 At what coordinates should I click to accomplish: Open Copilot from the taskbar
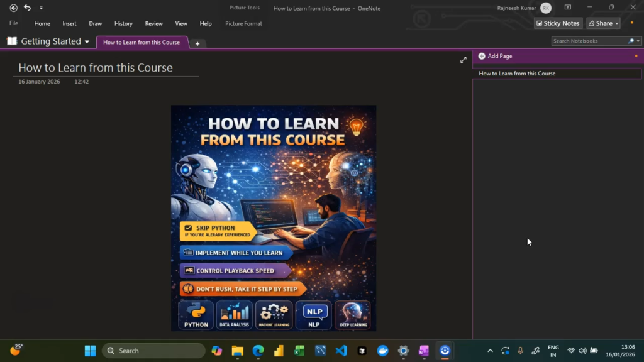[x=217, y=351]
